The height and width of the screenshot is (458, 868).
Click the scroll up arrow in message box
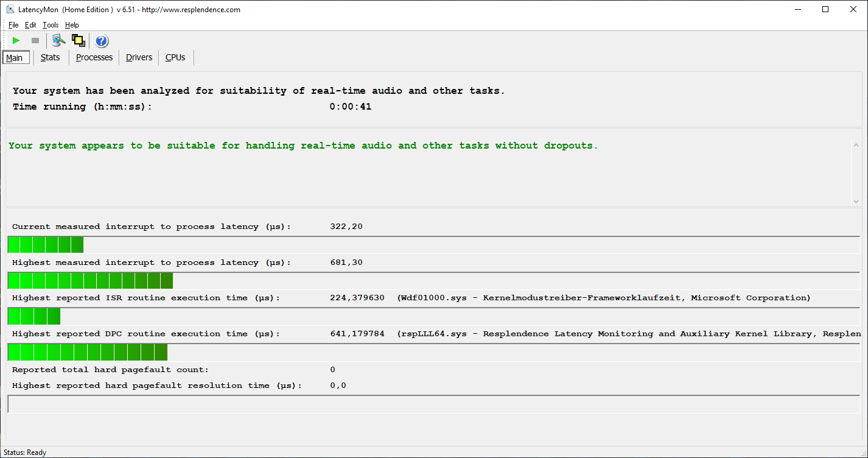[856, 146]
